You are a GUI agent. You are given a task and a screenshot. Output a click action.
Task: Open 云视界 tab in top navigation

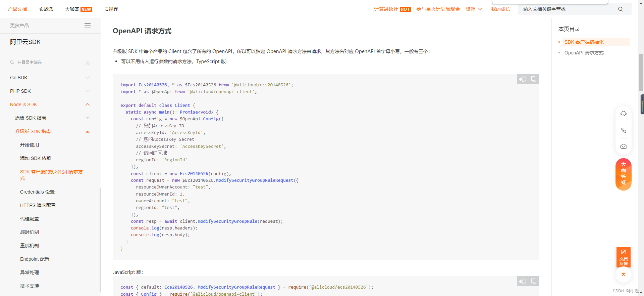click(x=111, y=9)
